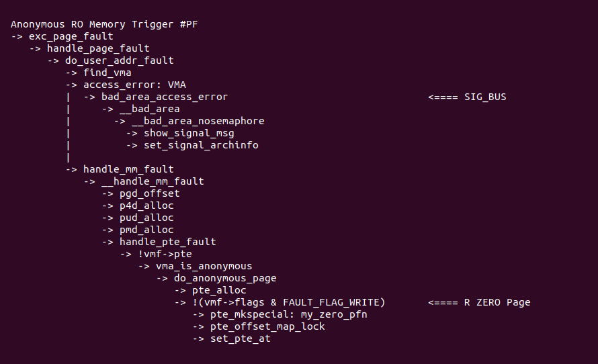Click the "R ZERO Page" annotation
Viewport: 598px width, 364px height.
[x=497, y=302]
